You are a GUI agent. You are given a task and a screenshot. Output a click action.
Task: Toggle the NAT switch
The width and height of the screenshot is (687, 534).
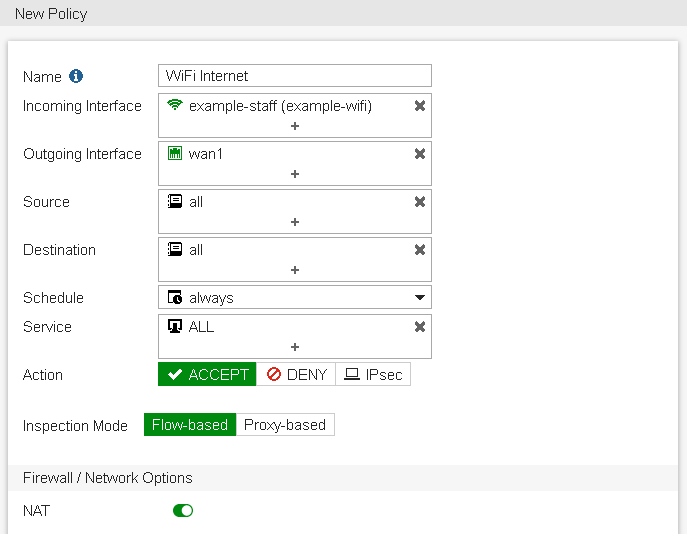tap(183, 510)
